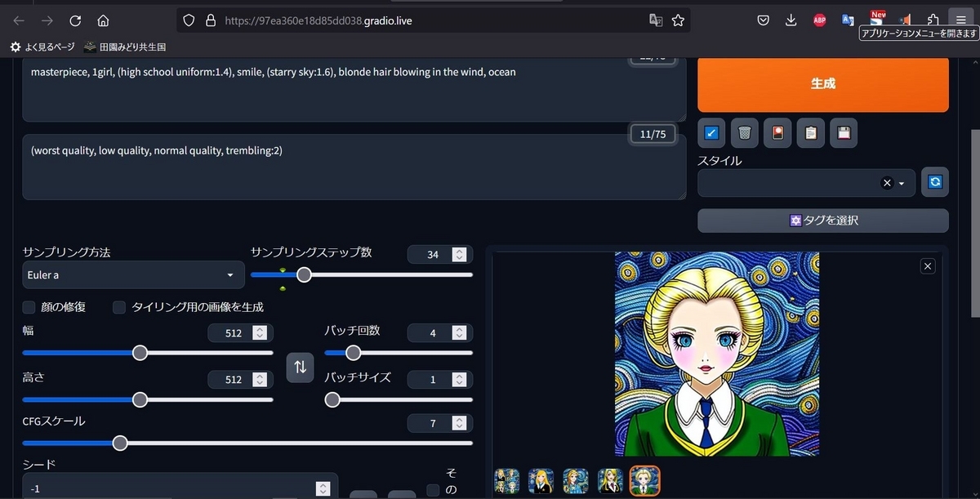Open the browser home page
Screen dimensions: 980x499
click(103, 20)
